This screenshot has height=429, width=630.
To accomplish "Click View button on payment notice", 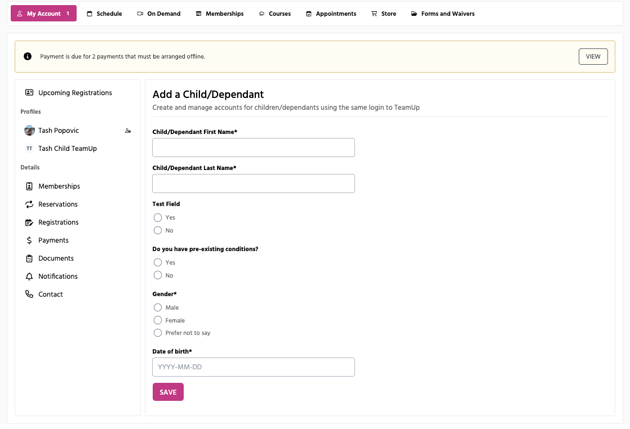I will [592, 57].
